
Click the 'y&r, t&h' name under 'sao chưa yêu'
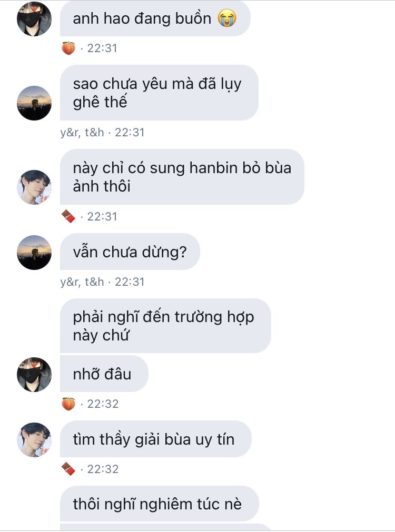(82, 132)
